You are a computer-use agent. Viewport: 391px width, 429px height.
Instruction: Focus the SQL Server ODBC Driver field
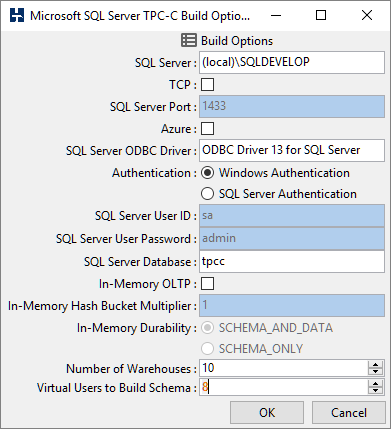pyautogui.click(x=292, y=150)
